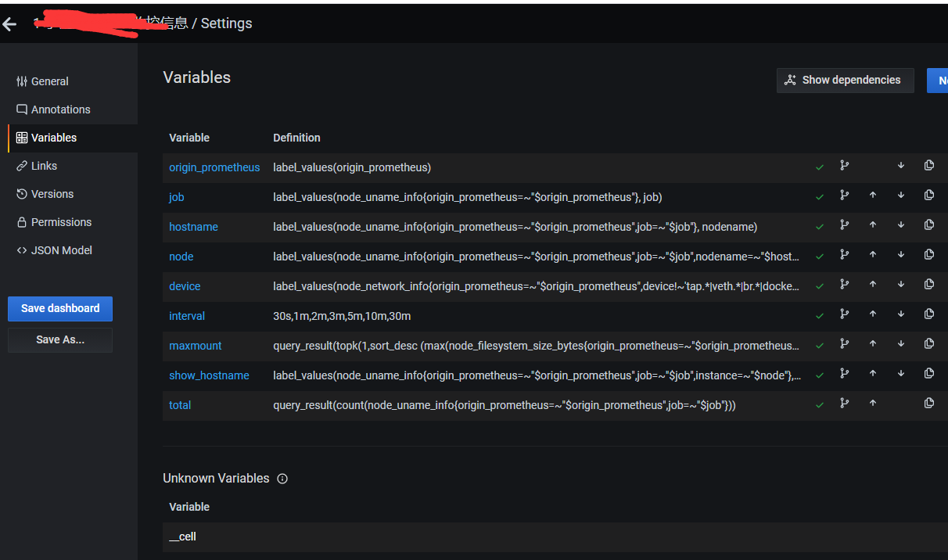Move the job variable down

point(901,196)
